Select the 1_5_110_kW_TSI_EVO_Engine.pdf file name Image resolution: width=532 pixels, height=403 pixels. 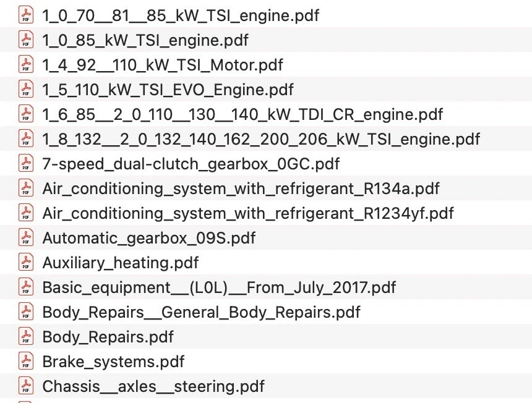168,89
